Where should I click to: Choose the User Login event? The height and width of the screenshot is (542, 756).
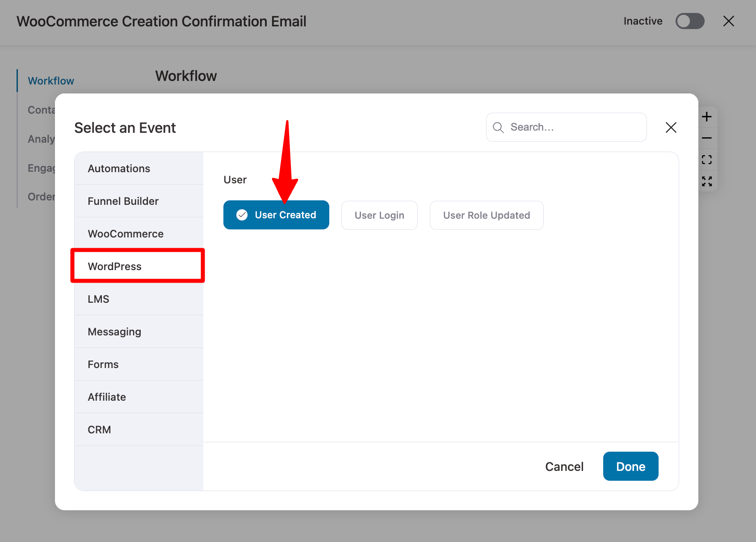pyautogui.click(x=379, y=215)
